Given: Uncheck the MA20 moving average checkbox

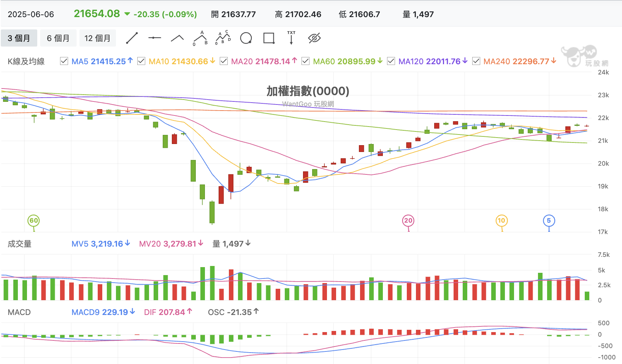Looking at the screenshot, I should point(224,61).
